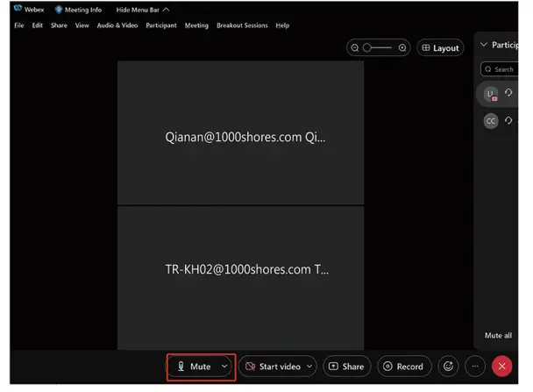
Task: Open the Meeting menu
Action: pos(196,25)
